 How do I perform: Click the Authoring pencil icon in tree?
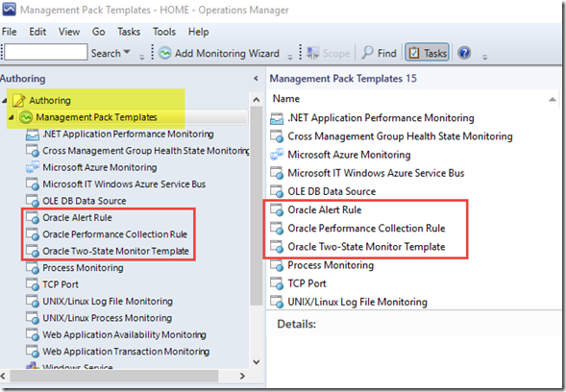click(x=19, y=100)
